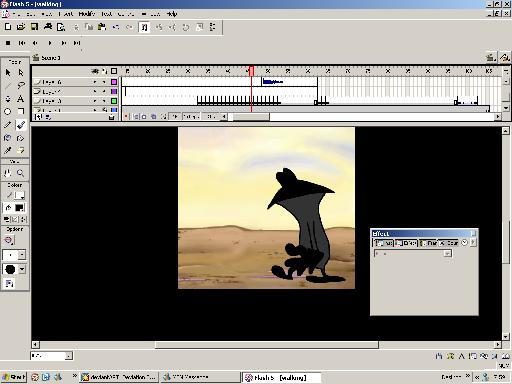The width and height of the screenshot is (512, 384).
Task: Switch to the Frame tab in Effect panel
Action: point(428,243)
